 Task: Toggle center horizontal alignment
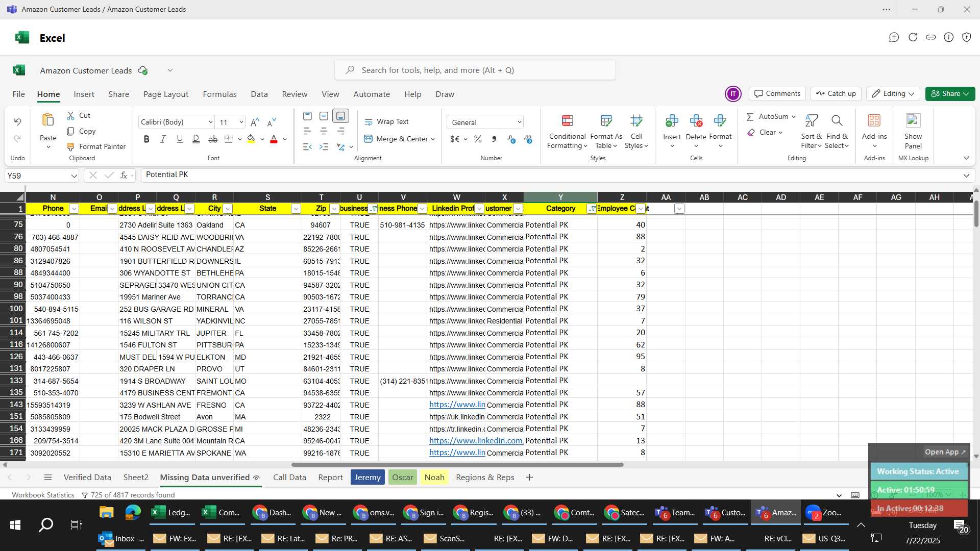point(324,131)
